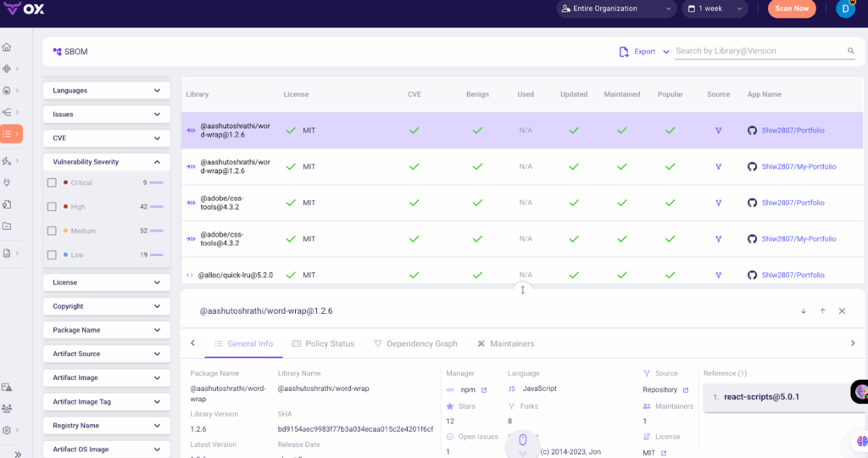Check the High severity checkbox
The width and height of the screenshot is (868, 458).
pos(52,207)
